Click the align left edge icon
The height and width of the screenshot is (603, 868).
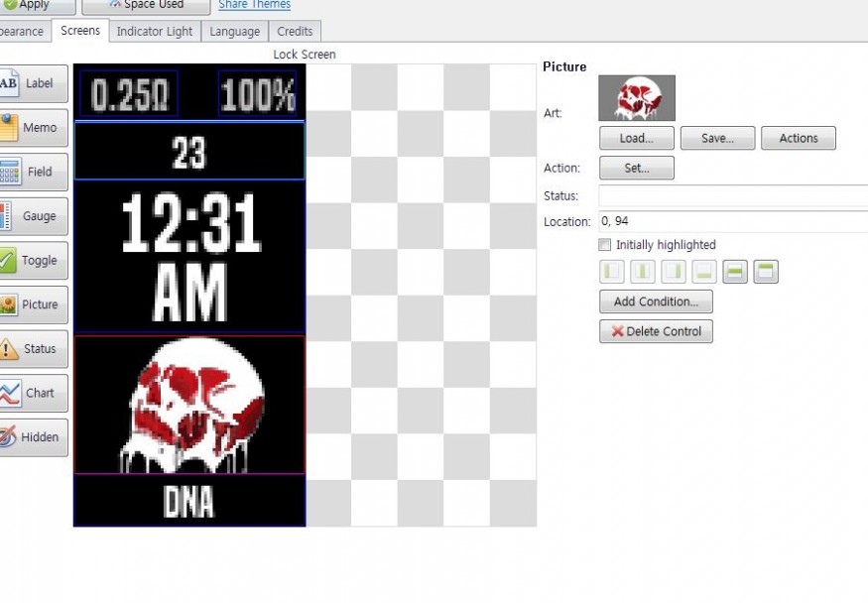(612, 272)
